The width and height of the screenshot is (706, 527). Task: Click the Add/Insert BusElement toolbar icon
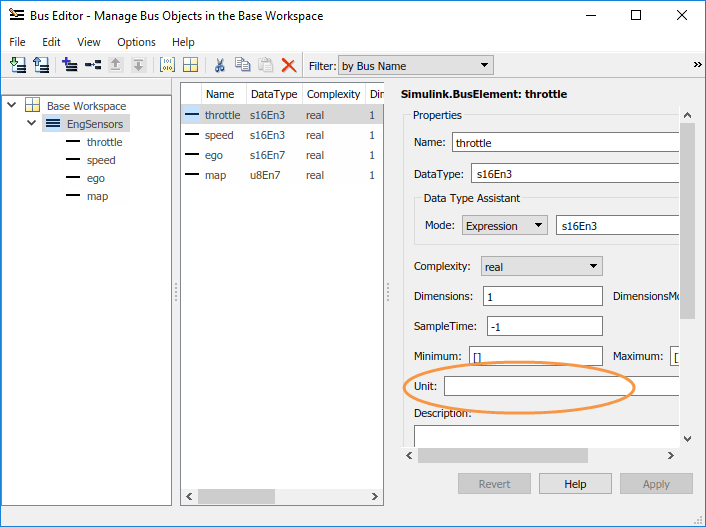pos(93,65)
